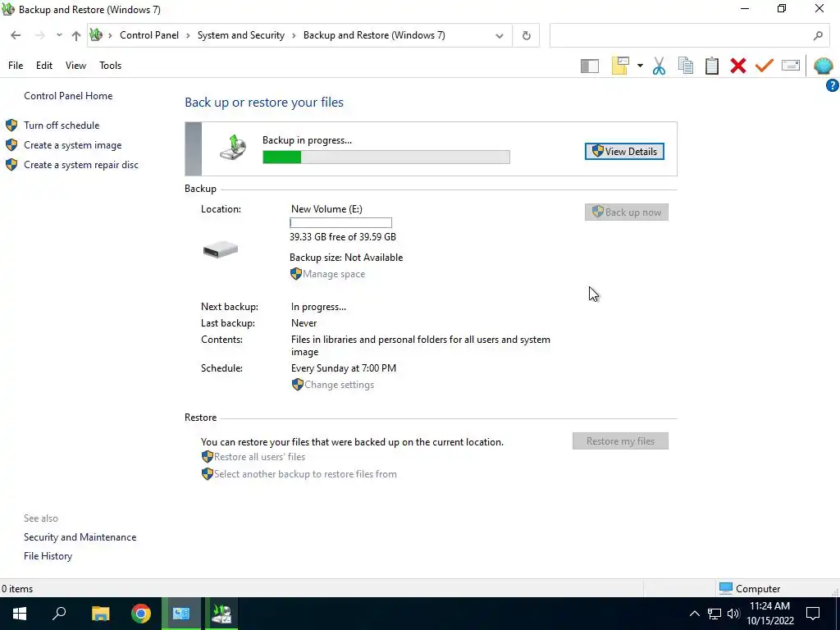Click the backup drive icon with green arrow
The height and width of the screenshot is (630, 840).
click(233, 148)
